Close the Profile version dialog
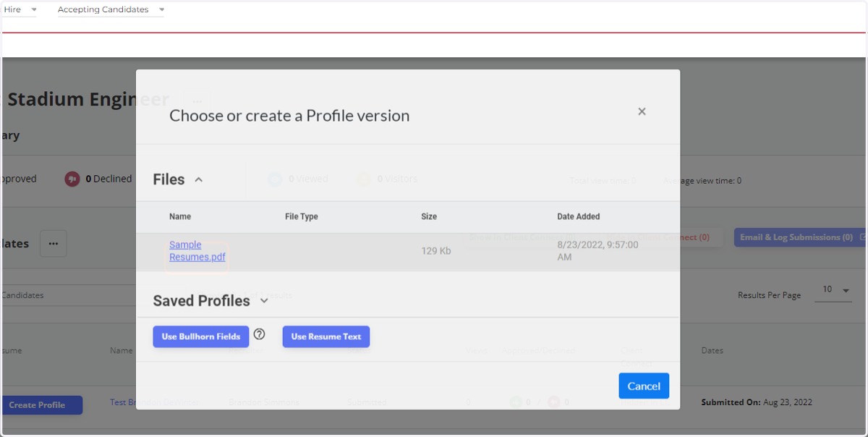868x437 pixels. 642,111
